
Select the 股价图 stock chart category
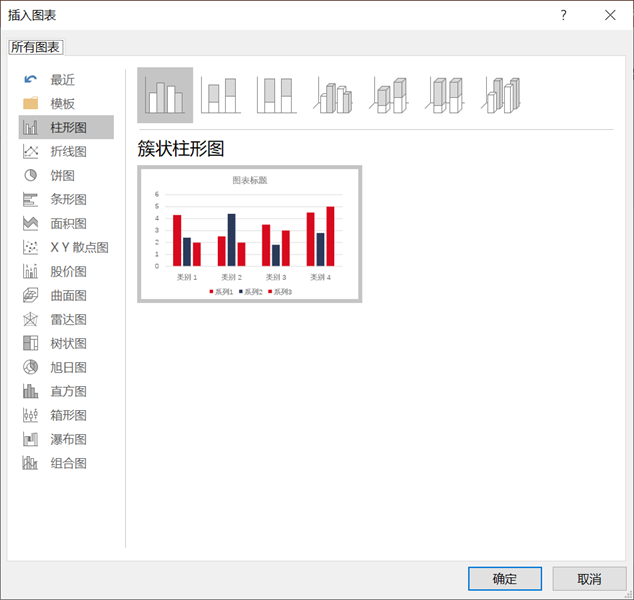(x=66, y=271)
